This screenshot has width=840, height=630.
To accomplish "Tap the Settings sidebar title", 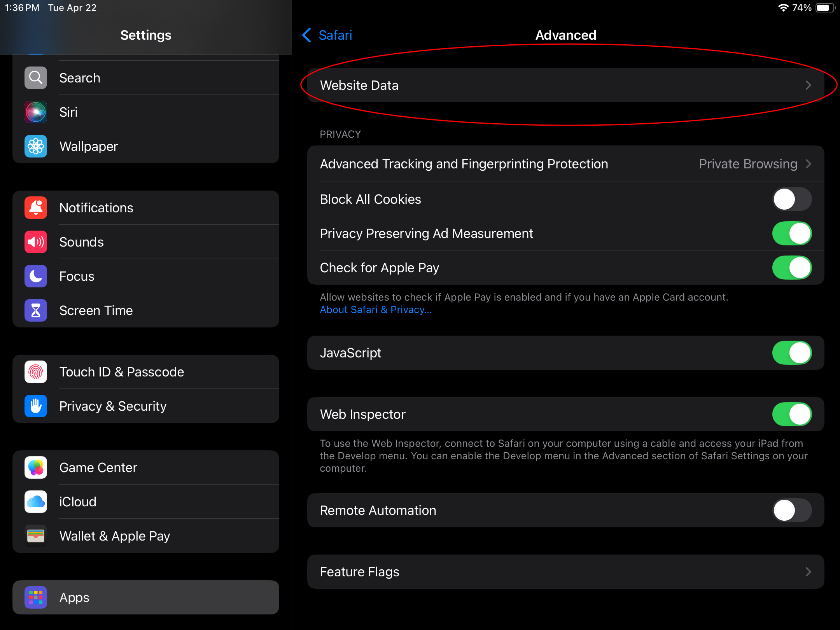I will pyautogui.click(x=146, y=35).
